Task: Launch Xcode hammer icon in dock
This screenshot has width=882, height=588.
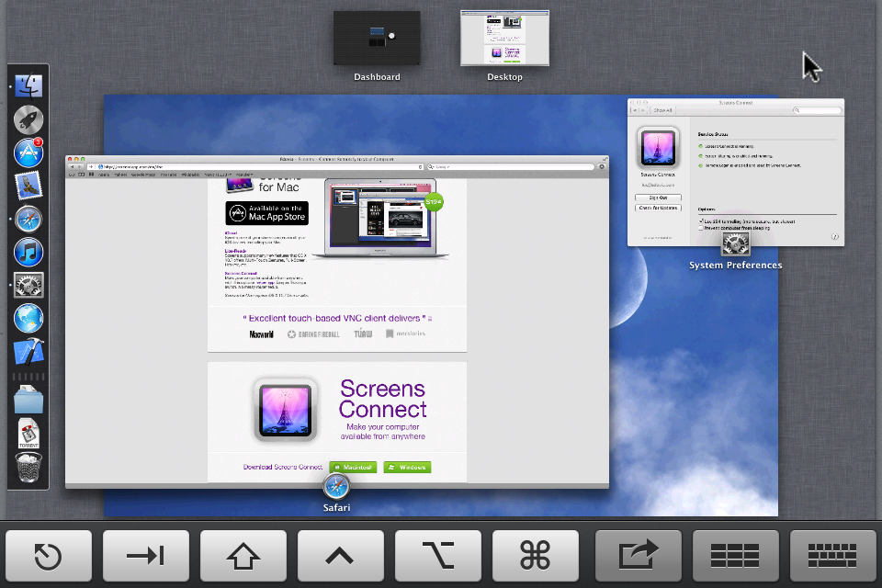Action: (28, 352)
